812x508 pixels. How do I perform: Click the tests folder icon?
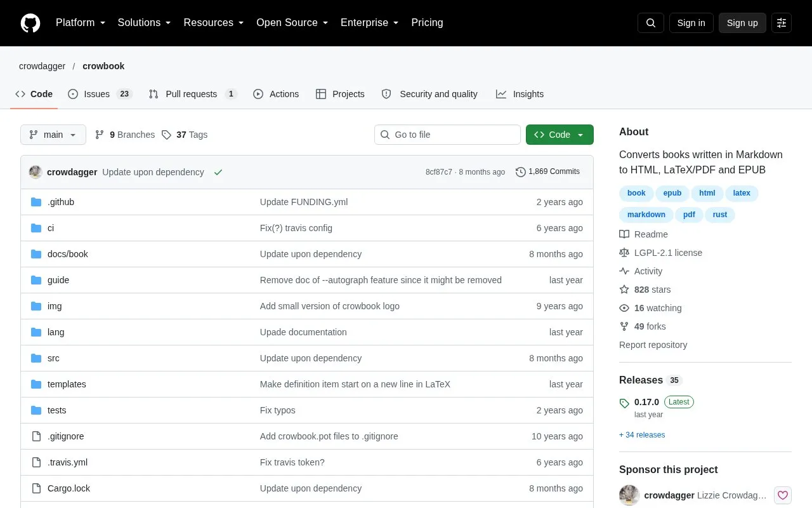36,410
